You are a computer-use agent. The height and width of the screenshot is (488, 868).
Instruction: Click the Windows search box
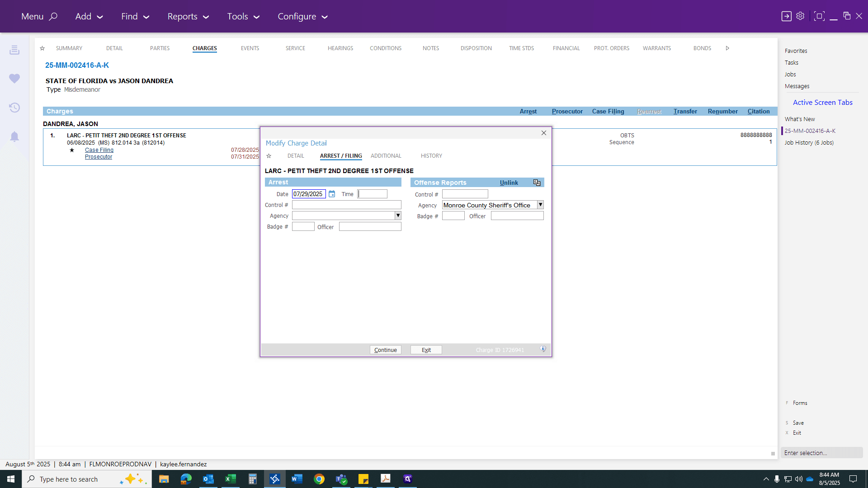tap(87, 479)
